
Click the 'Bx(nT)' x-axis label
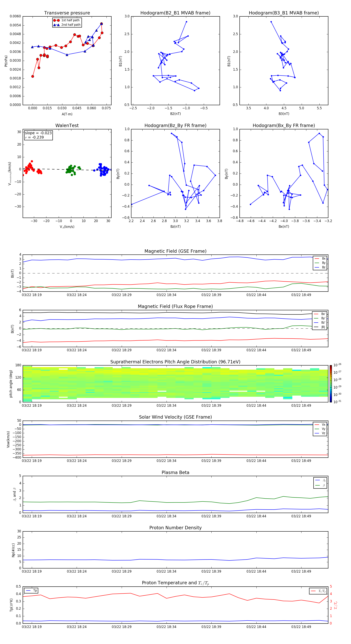point(284,227)
